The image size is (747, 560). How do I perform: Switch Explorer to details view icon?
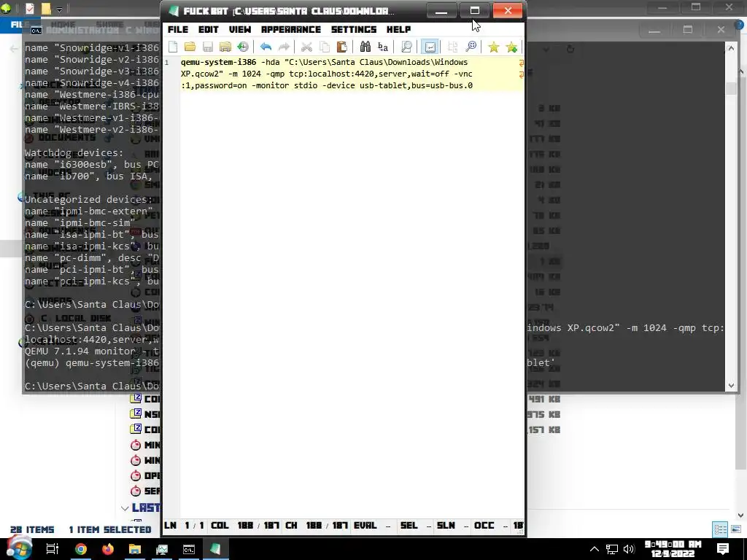pyautogui.click(x=720, y=529)
